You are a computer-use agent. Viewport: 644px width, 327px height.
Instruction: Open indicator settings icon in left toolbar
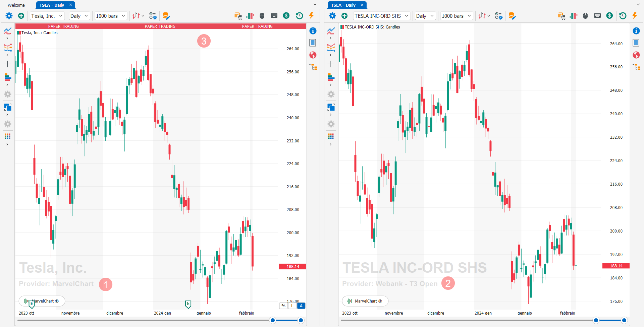(153, 16)
